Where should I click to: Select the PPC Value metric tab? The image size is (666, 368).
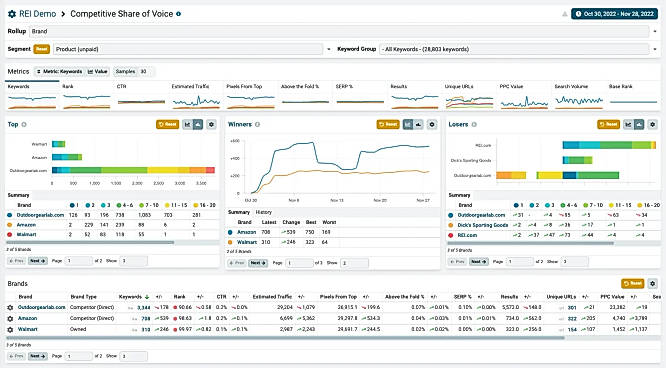point(524,96)
